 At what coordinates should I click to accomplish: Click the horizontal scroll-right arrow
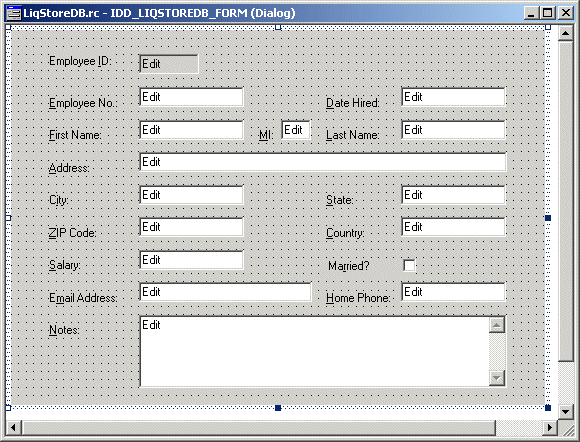550,428
